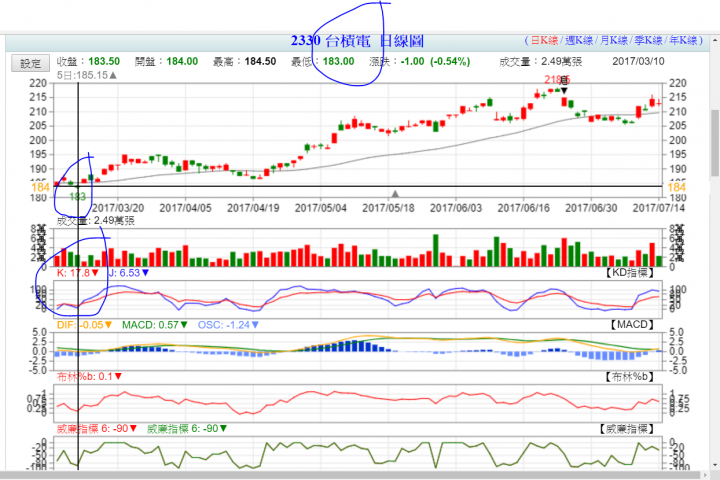720x480 pixels.
Task: Click the 5日:185.15 moving average label
Action: [82, 75]
